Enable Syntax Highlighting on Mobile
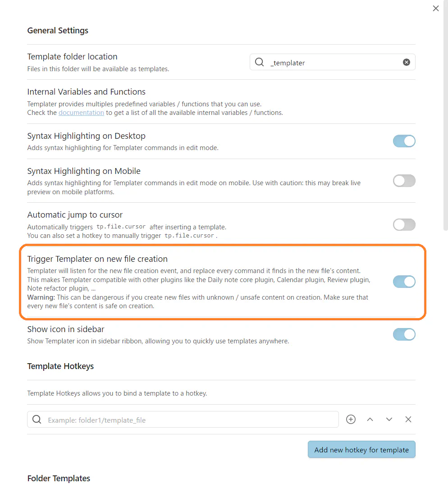 point(404,181)
